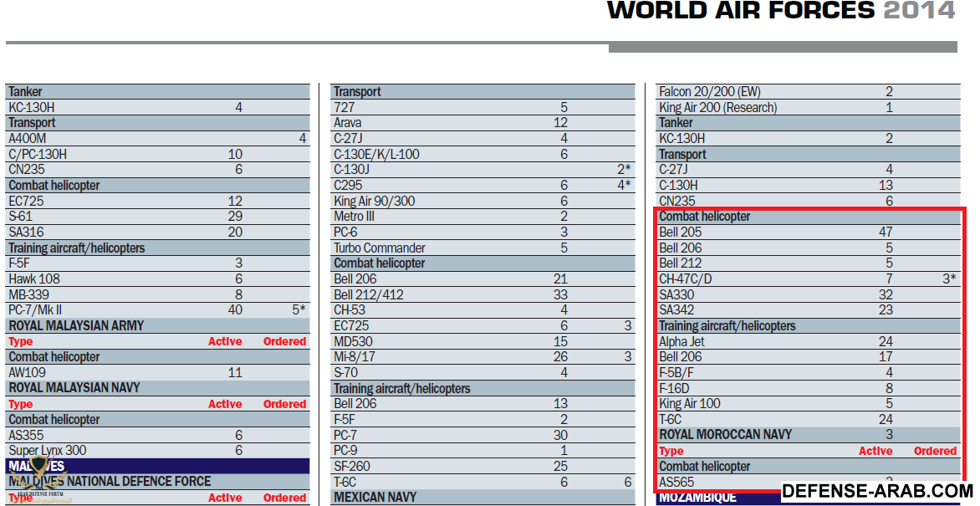Click the WORLD AIR FORCES 2014 title
Image resolution: width=980 pixels, height=506 pixels.
click(x=780, y=11)
